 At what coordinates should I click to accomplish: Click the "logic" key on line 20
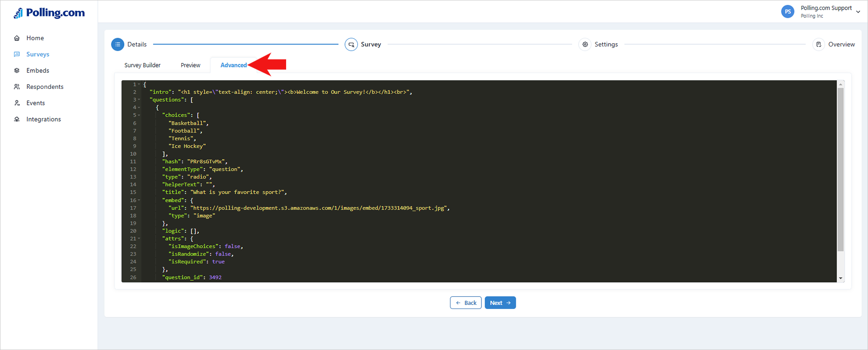[x=173, y=231]
